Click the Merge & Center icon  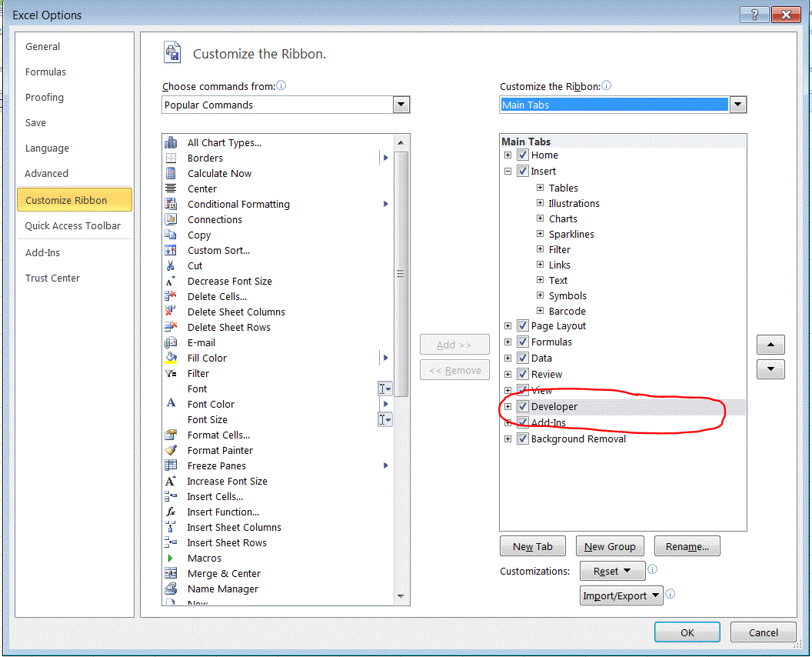point(171,574)
